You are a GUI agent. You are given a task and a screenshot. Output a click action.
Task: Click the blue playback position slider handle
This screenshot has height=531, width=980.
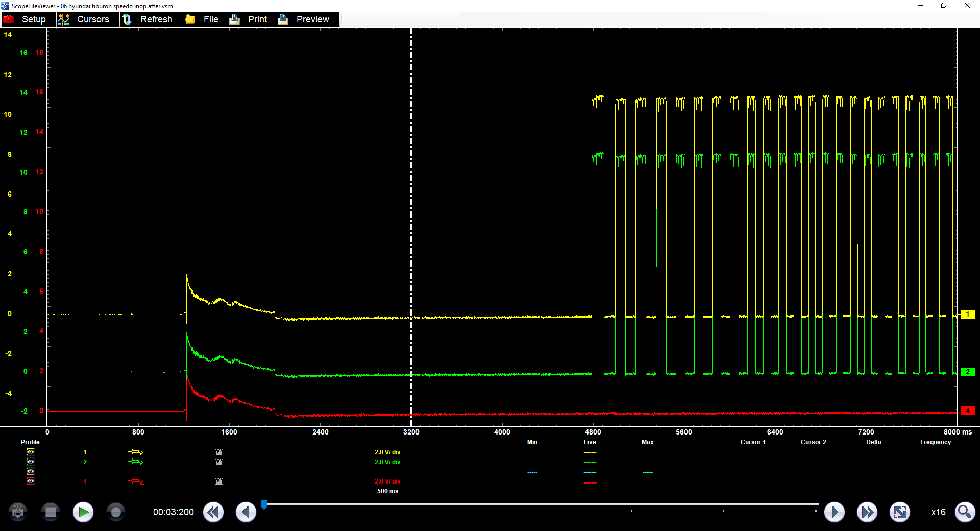click(x=264, y=505)
